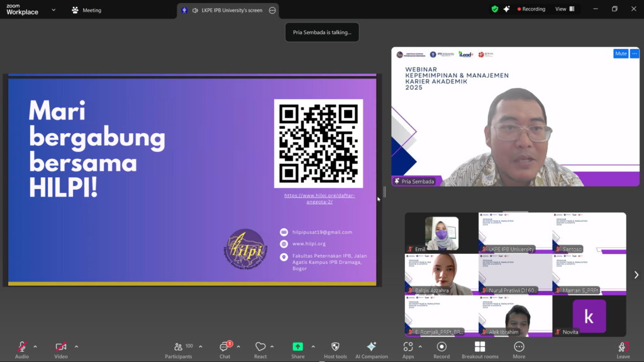The height and width of the screenshot is (362, 644).
Task: Expand the Share options arrow
Action: (313, 347)
